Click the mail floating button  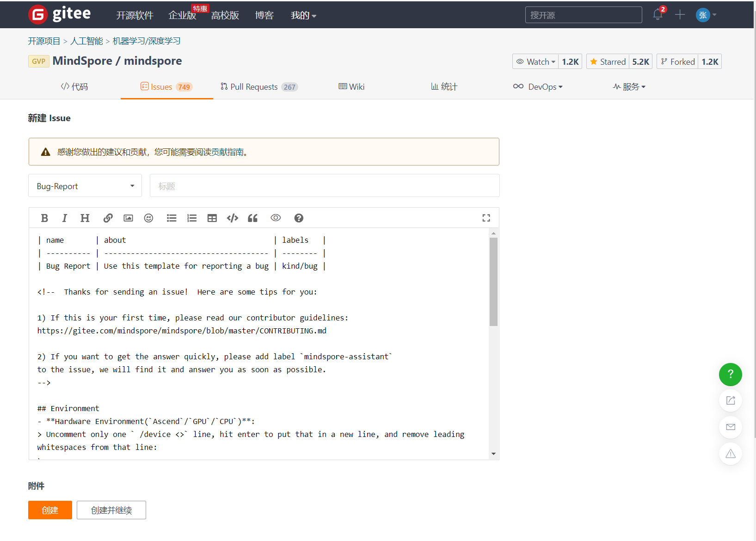(x=731, y=427)
